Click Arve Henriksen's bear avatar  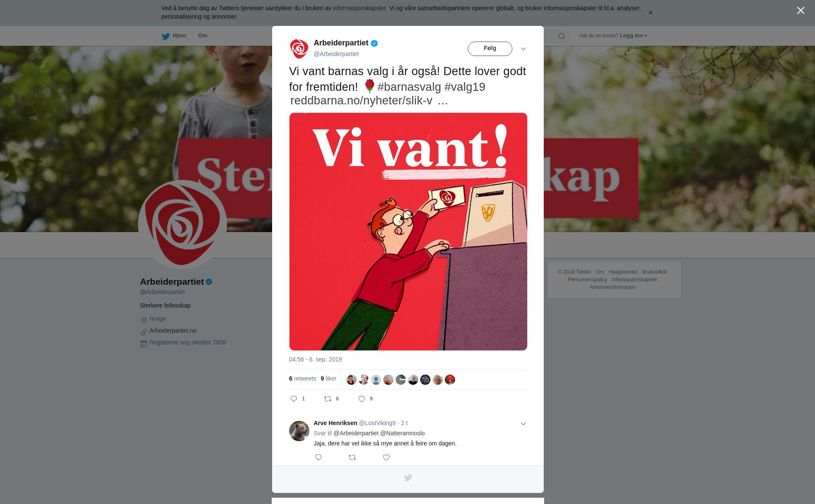pyautogui.click(x=299, y=431)
